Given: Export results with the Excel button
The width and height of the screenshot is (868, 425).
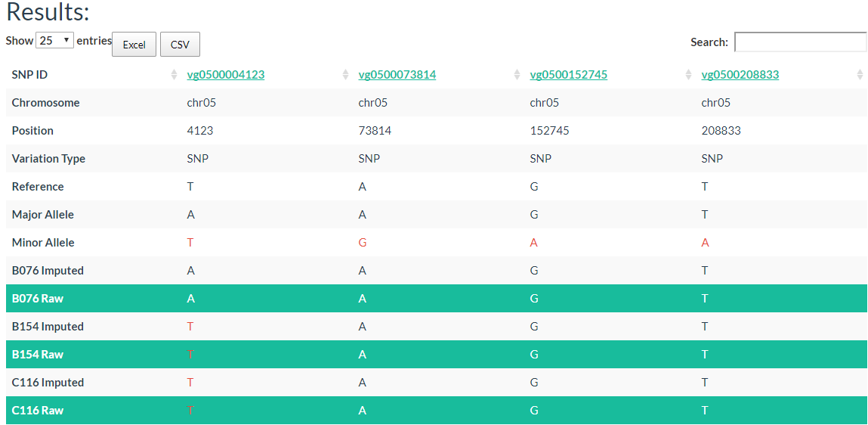Looking at the screenshot, I should tap(134, 45).
